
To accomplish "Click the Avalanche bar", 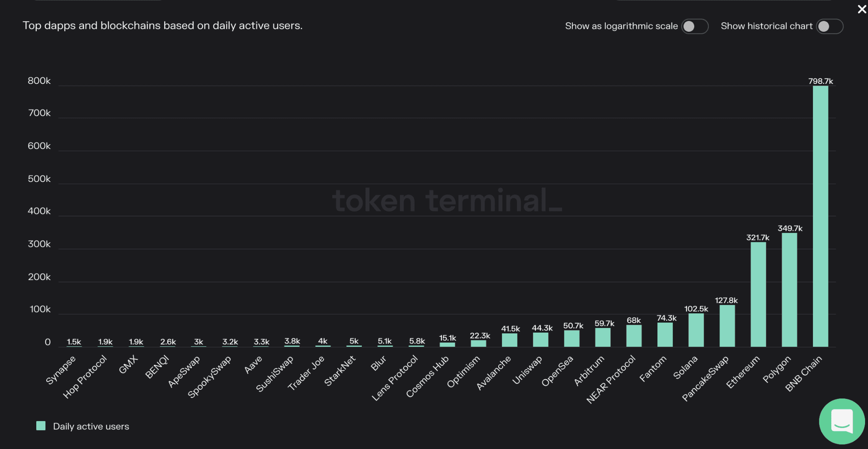I will click(x=509, y=340).
